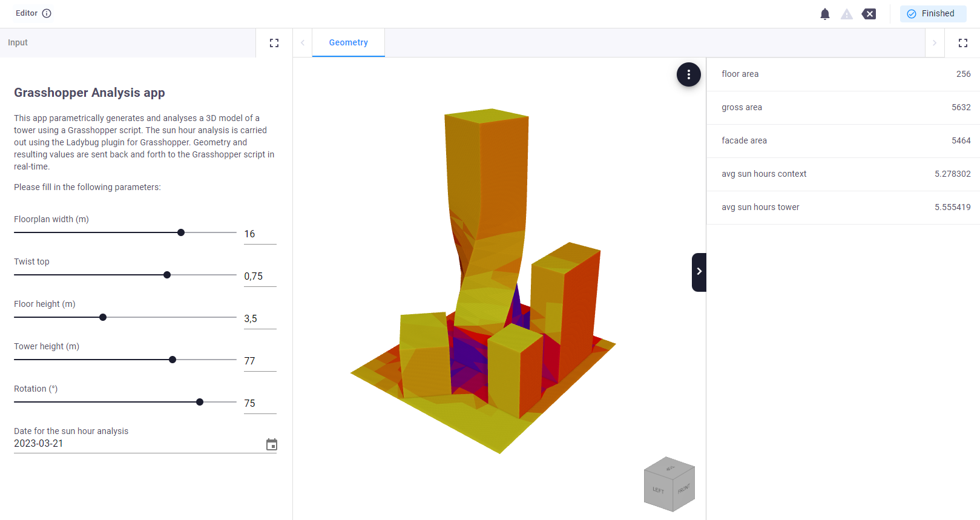Image resolution: width=980 pixels, height=520 pixels.
Task: Click the Rotation slider handle
Action: pos(200,402)
